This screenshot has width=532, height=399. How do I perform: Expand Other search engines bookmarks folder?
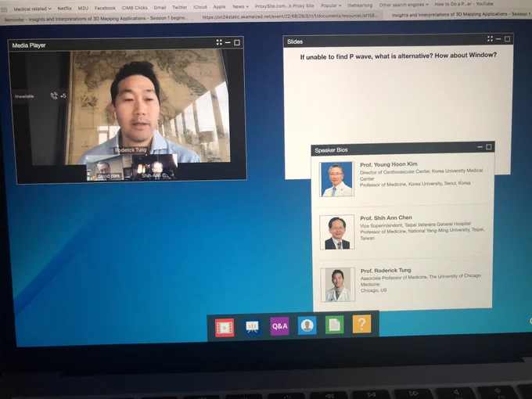point(404,5)
